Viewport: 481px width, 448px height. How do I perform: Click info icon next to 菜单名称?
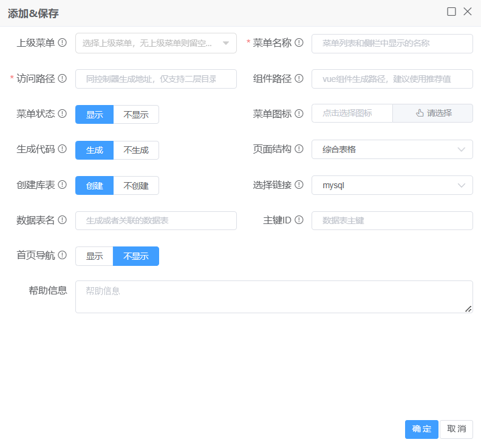299,43
